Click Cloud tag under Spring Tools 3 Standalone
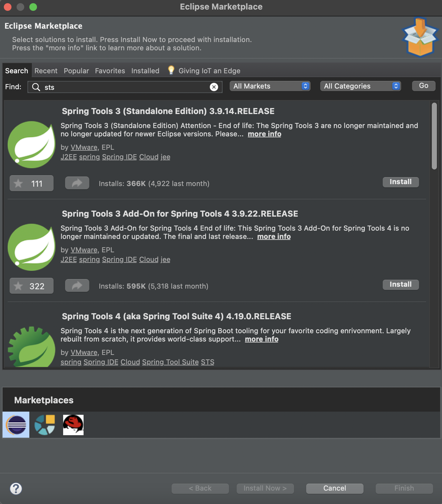The width and height of the screenshot is (442, 504). [149, 157]
